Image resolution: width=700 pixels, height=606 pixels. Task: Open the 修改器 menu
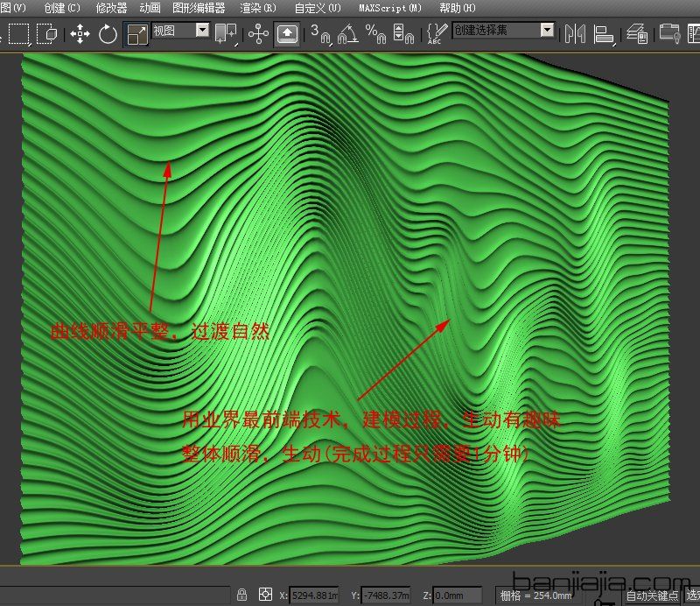[112, 8]
